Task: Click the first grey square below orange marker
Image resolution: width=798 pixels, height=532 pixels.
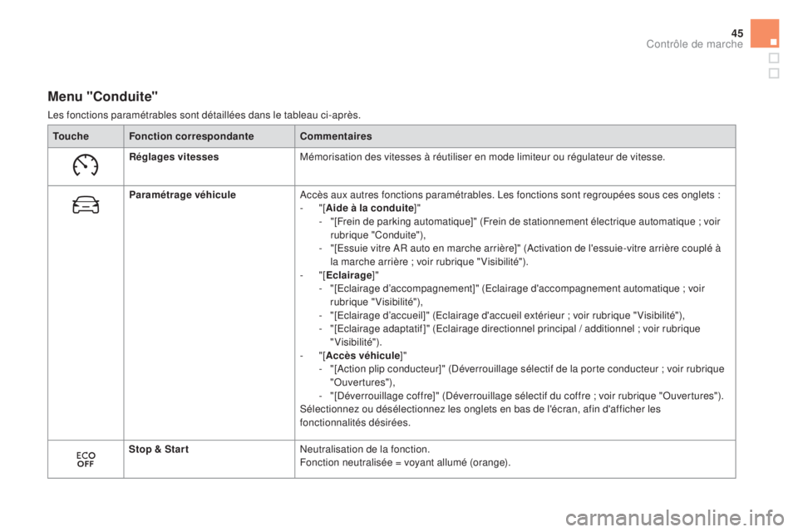Action: point(773,58)
